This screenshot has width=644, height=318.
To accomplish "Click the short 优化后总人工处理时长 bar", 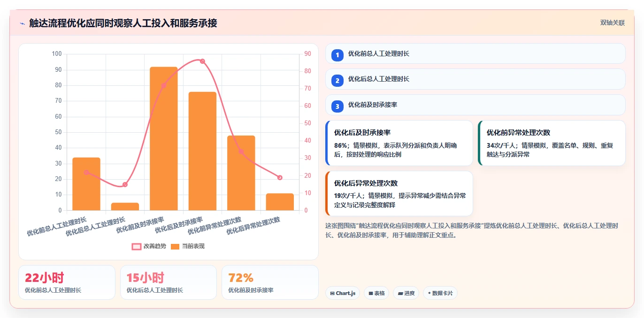I will (x=125, y=206).
